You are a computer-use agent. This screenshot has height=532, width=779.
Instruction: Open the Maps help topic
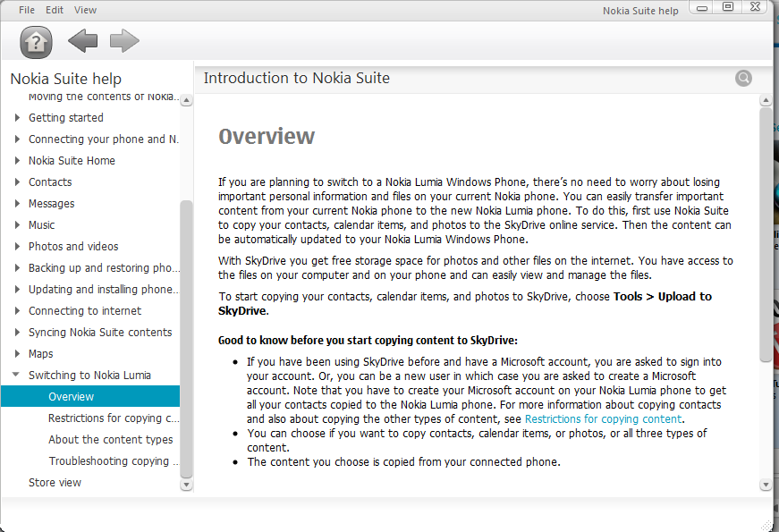pos(41,354)
